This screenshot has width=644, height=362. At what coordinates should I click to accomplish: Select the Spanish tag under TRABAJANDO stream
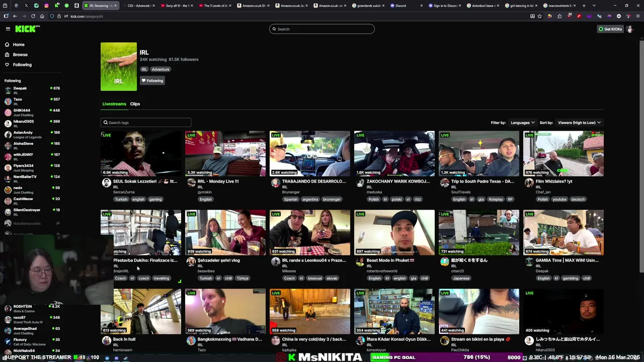[x=291, y=200]
